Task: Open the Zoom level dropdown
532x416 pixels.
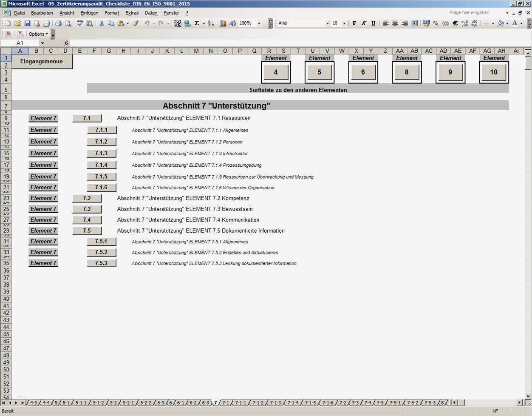Action: pos(258,23)
